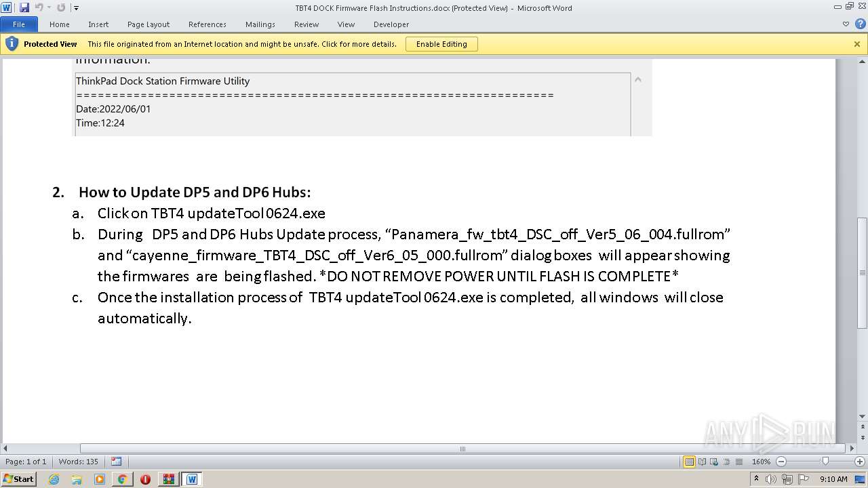Click the macro recording icon in status bar
The image size is (868, 488).
116,462
